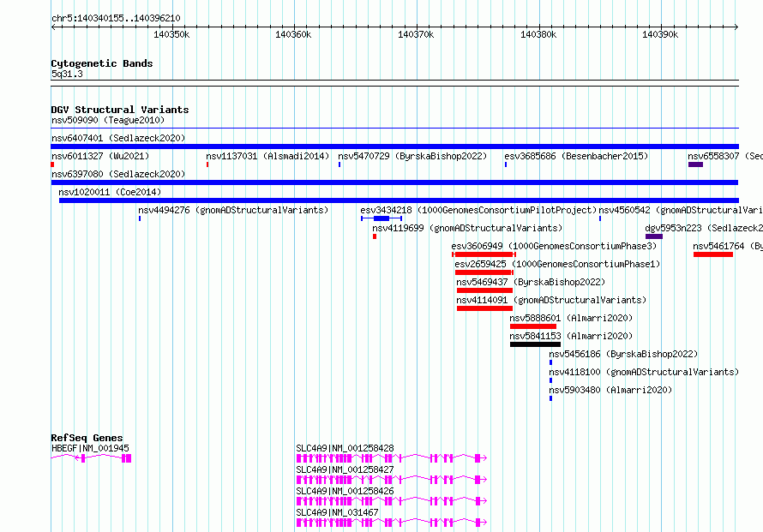Select the SLC4A9 NM_001258428 exon glyph
The width and height of the screenshot is (763, 532).
click(392, 458)
